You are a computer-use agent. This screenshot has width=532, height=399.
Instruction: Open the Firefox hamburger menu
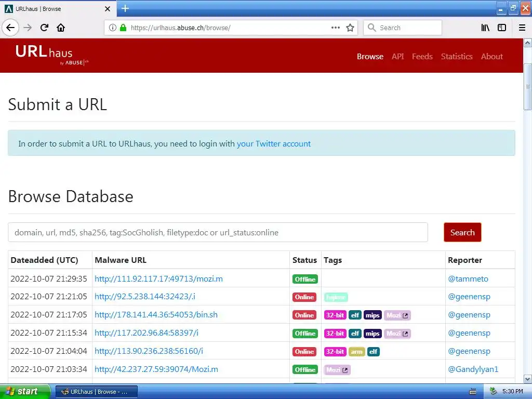(522, 28)
